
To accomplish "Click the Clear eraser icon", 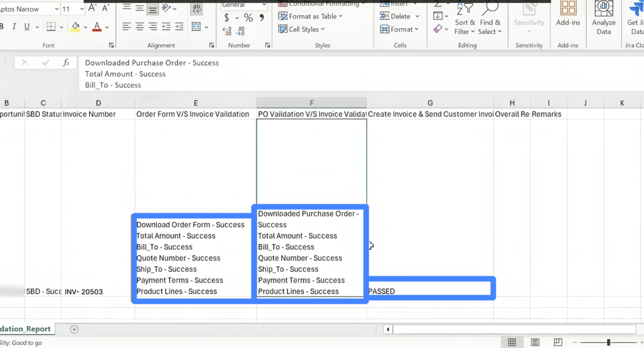I will click(438, 29).
